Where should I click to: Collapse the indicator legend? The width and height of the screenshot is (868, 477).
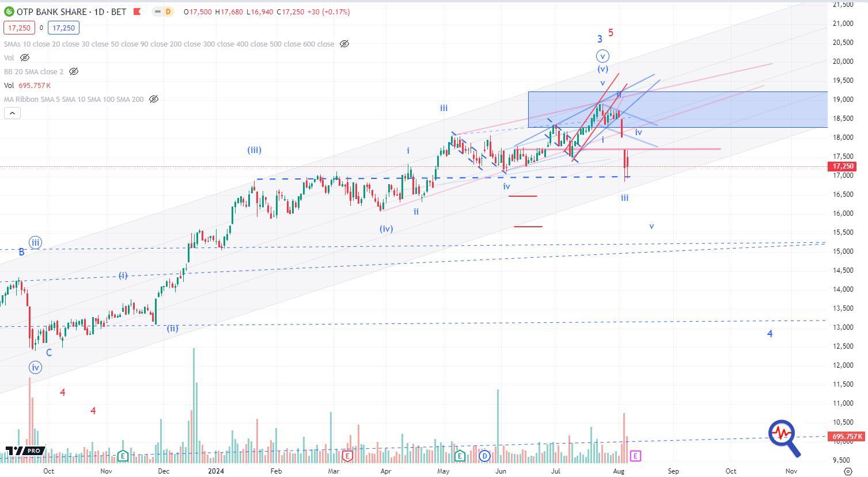pyautogui.click(x=11, y=113)
